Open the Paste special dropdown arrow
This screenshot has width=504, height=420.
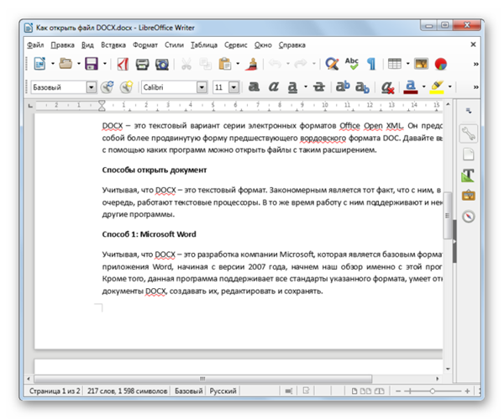click(238, 64)
